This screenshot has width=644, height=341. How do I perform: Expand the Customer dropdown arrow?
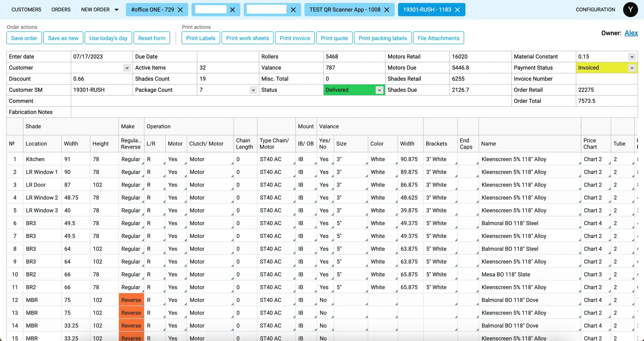tap(127, 68)
